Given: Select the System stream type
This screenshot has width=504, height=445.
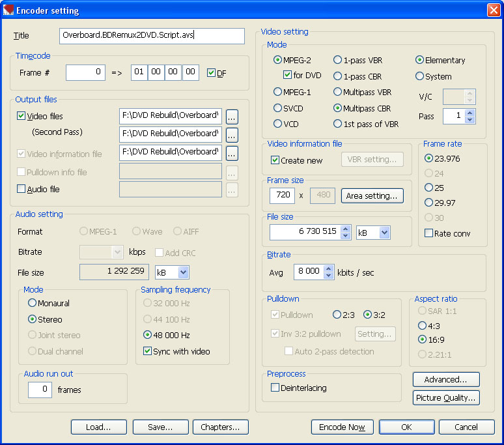Looking at the screenshot, I should 419,76.
